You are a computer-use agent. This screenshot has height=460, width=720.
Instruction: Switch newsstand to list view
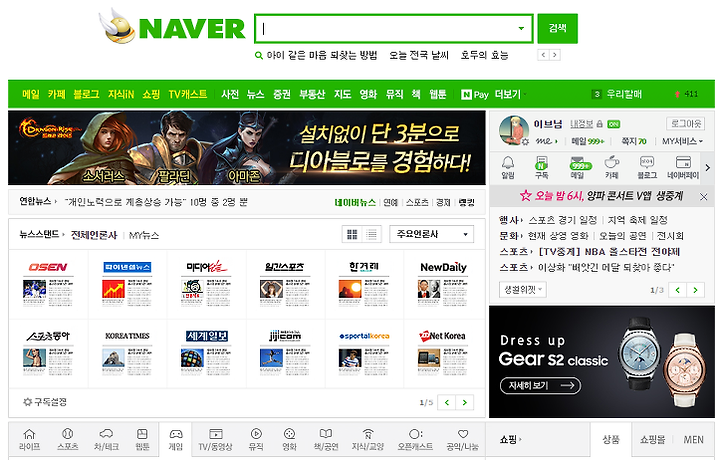click(371, 235)
